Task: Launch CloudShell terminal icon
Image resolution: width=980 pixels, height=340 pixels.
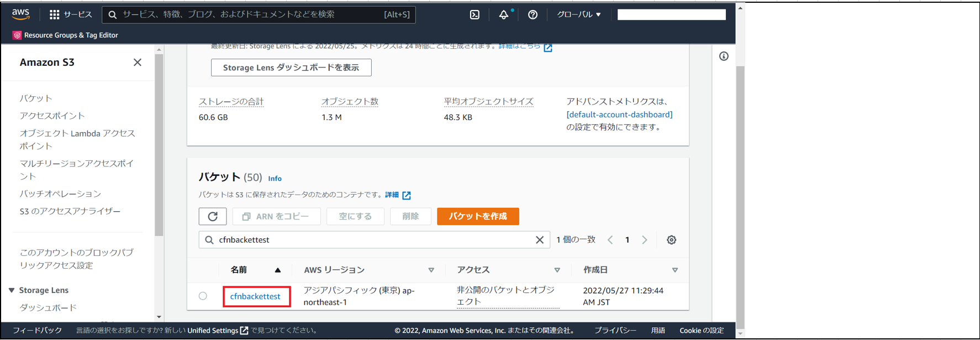Action: [475, 15]
